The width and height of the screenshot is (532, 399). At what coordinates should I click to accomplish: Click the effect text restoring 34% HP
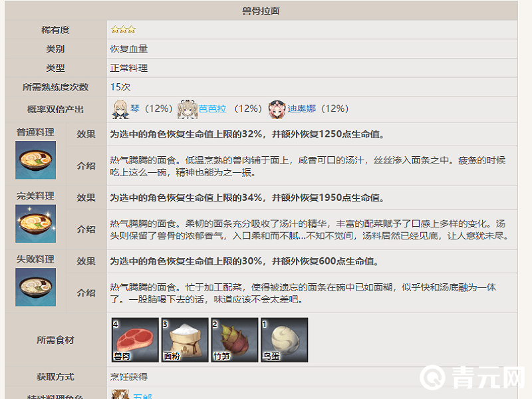click(x=247, y=198)
